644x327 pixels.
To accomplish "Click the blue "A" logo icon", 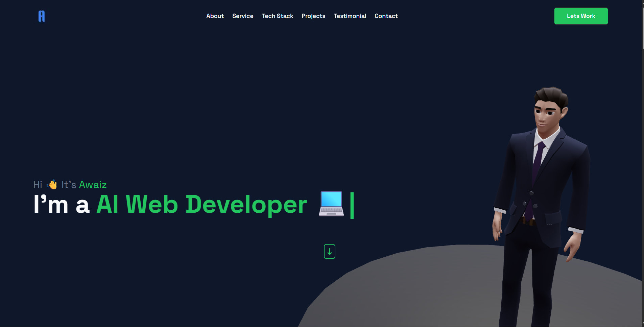I will click(41, 16).
